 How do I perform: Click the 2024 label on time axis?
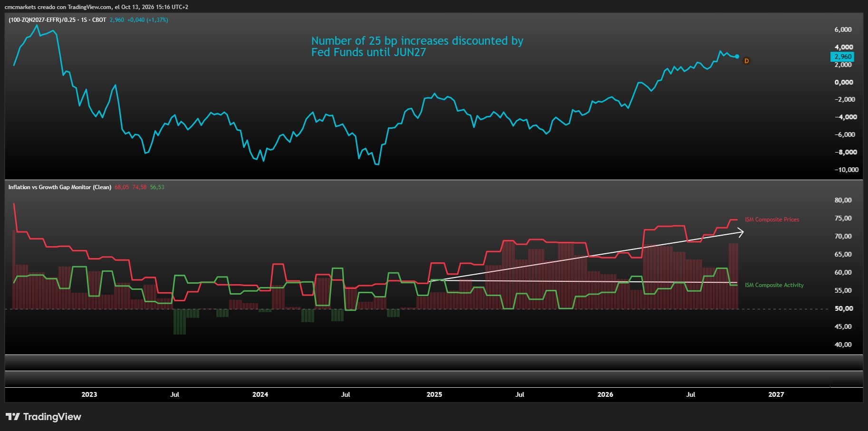click(x=260, y=394)
